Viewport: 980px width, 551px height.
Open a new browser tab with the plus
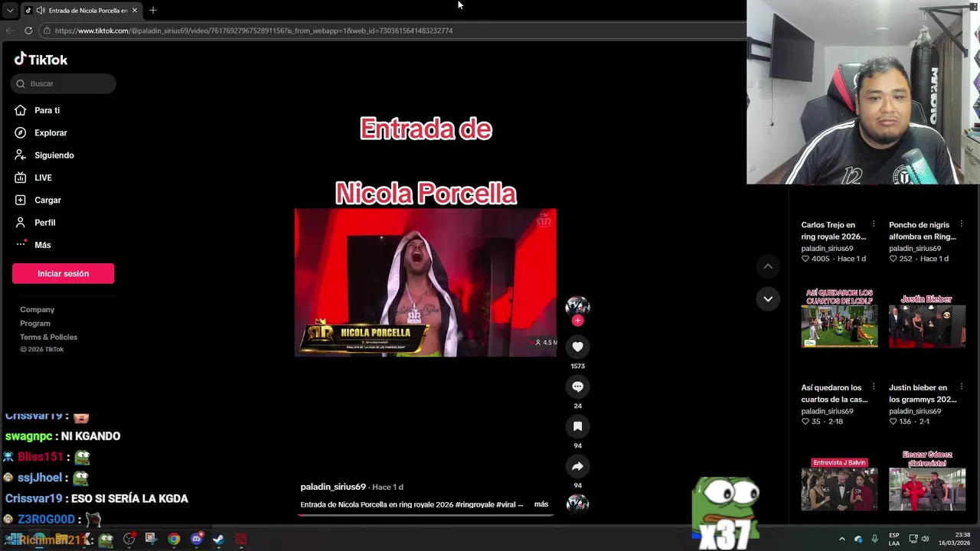tap(153, 10)
